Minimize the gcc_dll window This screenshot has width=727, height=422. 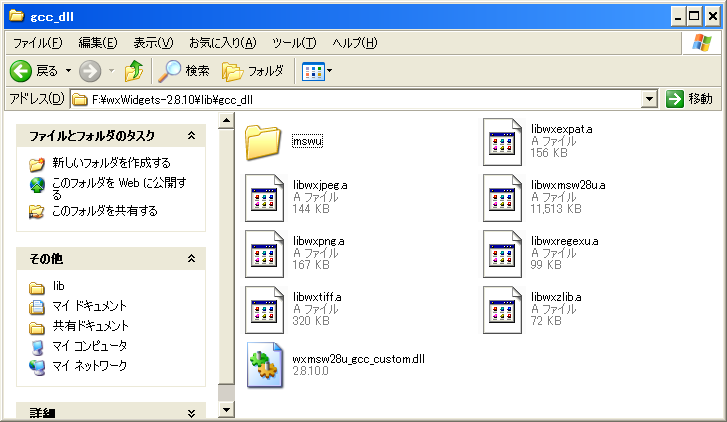[x=678, y=17]
